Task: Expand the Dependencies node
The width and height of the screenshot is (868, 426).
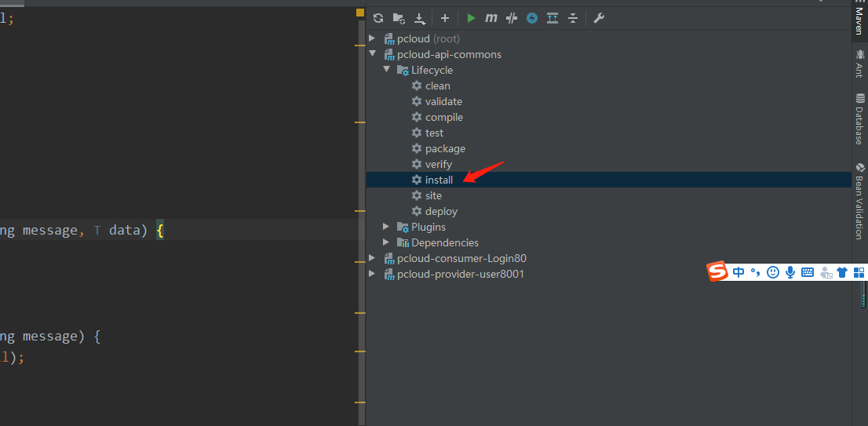Action: [x=386, y=242]
